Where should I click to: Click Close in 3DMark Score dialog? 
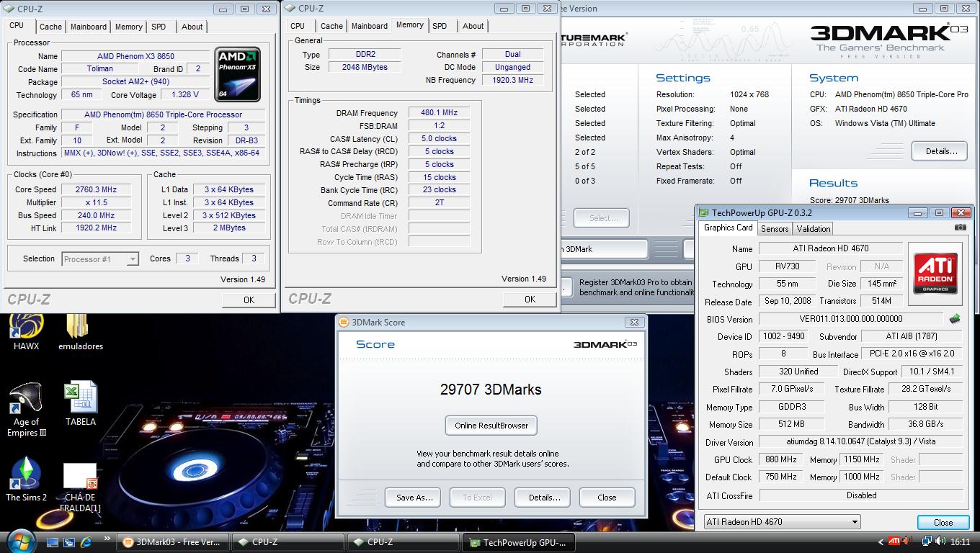click(x=607, y=498)
